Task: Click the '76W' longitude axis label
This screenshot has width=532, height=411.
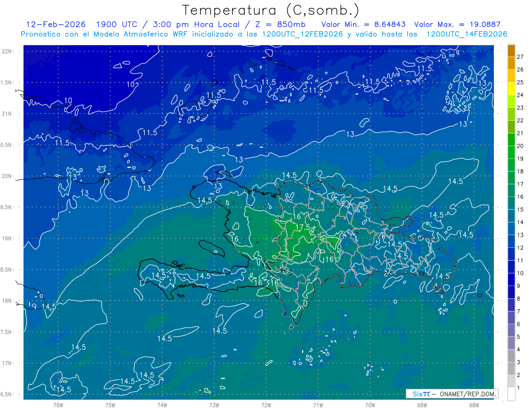Action: pyautogui.click(x=58, y=405)
